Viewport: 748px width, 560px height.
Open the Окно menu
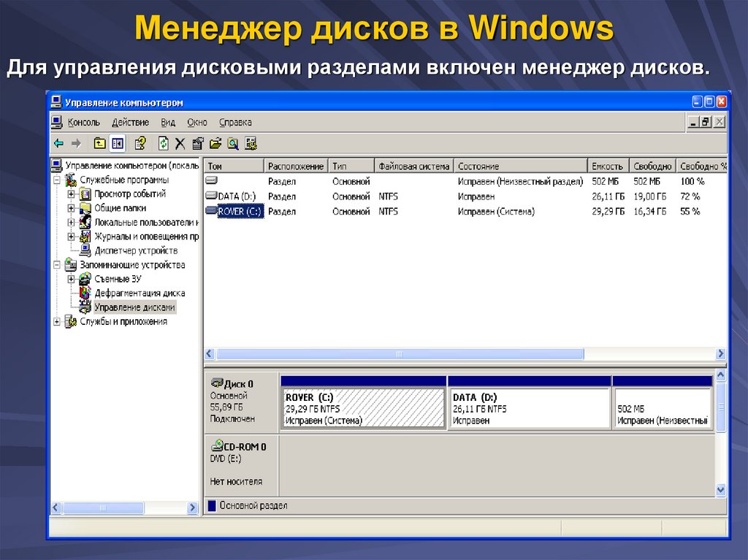pos(197,123)
